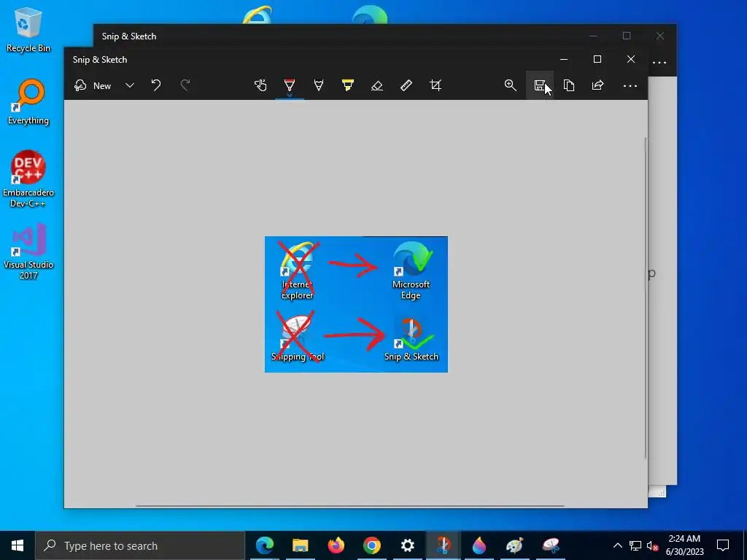Select Embarcadero Dev-C++ desktop shortcut
Image resolution: width=747 pixels, height=560 pixels.
click(x=28, y=179)
